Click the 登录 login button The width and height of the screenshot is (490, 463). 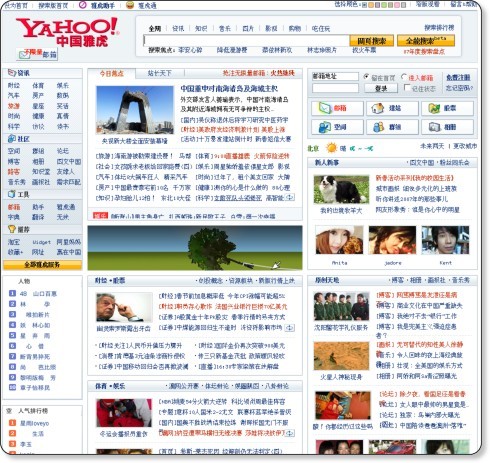[x=381, y=88]
